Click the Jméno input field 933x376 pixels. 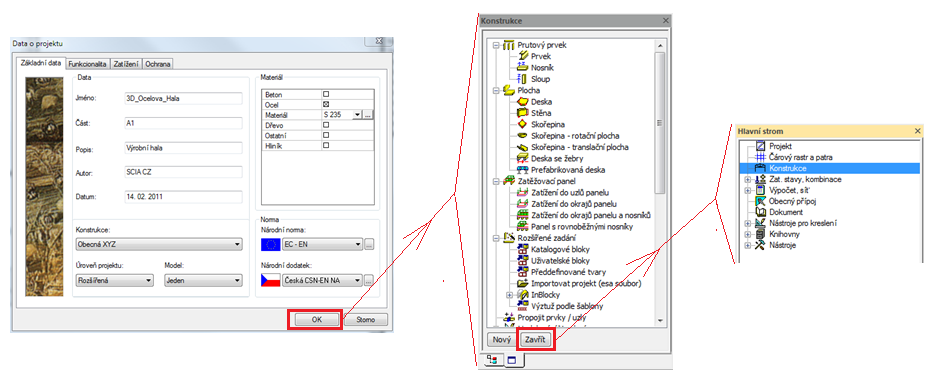click(183, 99)
